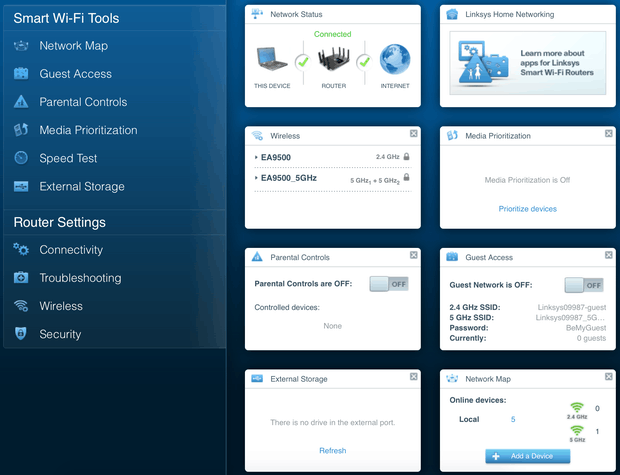620x475 pixels.
Task: Click the External Storage sidebar icon
Action: [x=21, y=186]
